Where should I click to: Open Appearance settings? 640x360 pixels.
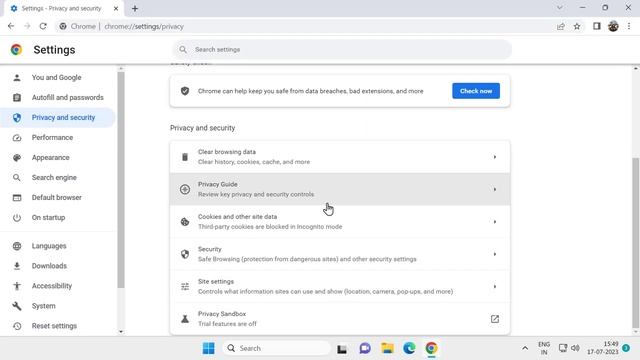57,157
